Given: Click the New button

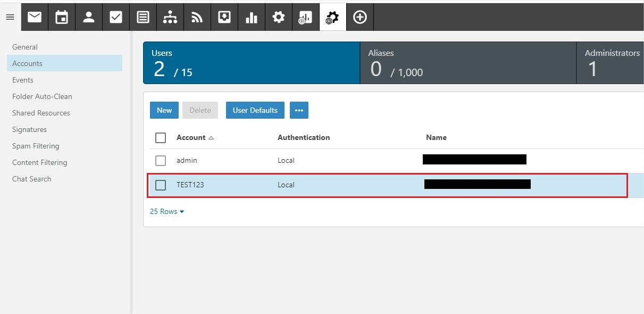Looking at the screenshot, I should coord(164,110).
